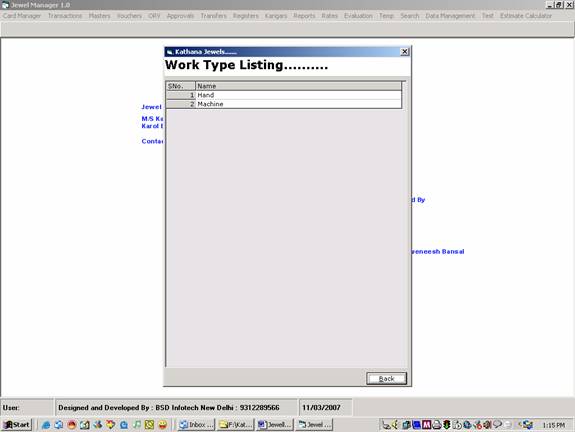Click the SNo. column header
The height and width of the screenshot is (432, 575).
click(x=180, y=86)
